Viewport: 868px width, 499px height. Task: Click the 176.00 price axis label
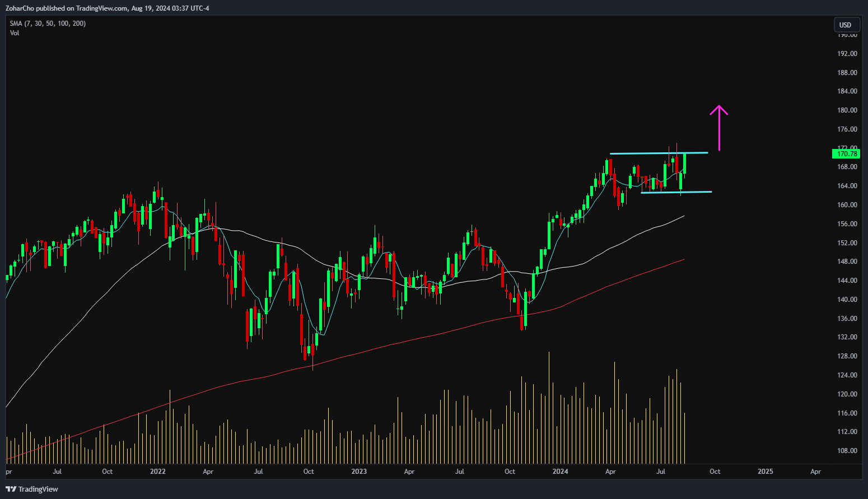tap(847, 129)
